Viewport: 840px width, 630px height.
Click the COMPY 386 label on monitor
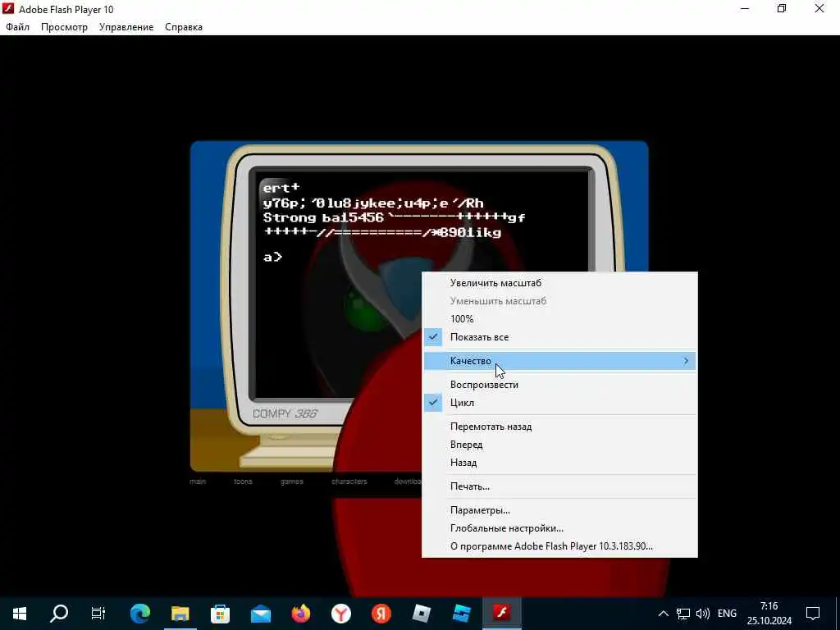click(x=285, y=413)
